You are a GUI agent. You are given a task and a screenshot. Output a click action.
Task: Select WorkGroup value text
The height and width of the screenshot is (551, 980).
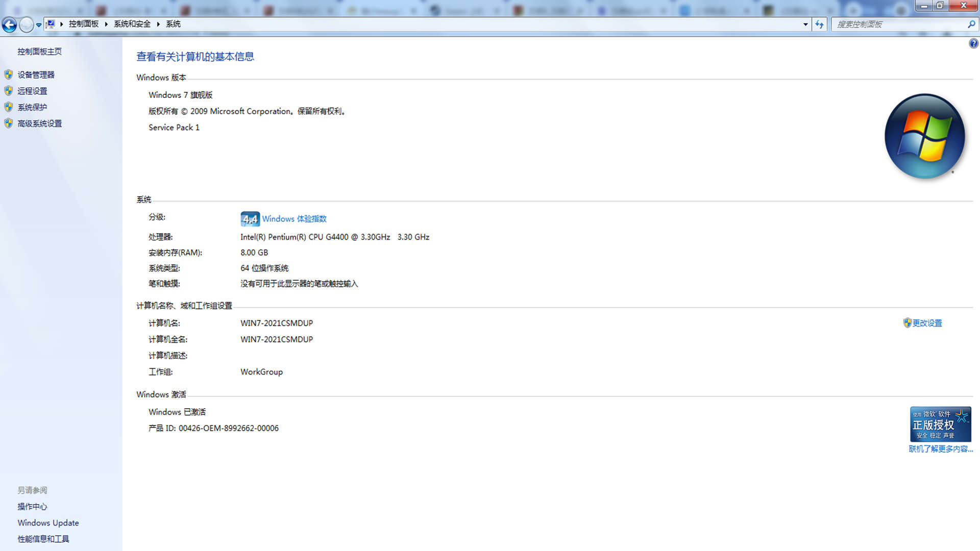pyautogui.click(x=261, y=372)
